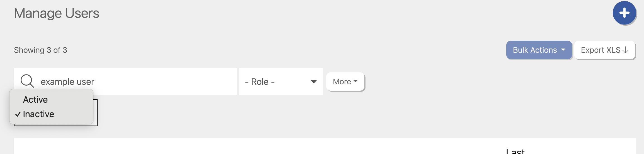Click the "Last" column header
This screenshot has width=644, height=154.
pyautogui.click(x=515, y=151)
